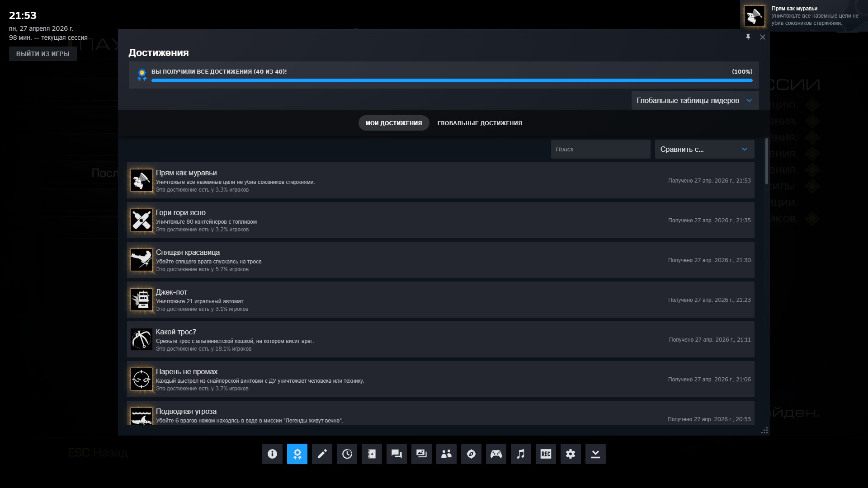Click the achievements list vertical scrollbar
The width and height of the screenshot is (868, 488).
click(766, 161)
